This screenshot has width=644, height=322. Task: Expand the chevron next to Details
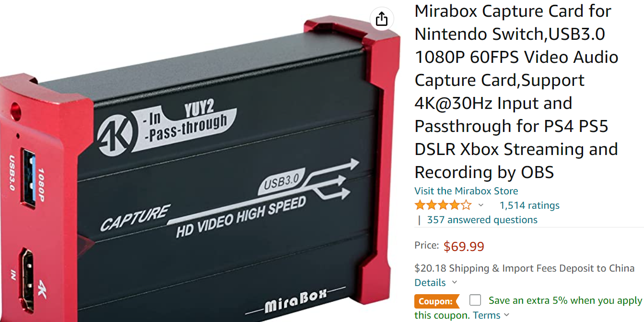coord(455,283)
